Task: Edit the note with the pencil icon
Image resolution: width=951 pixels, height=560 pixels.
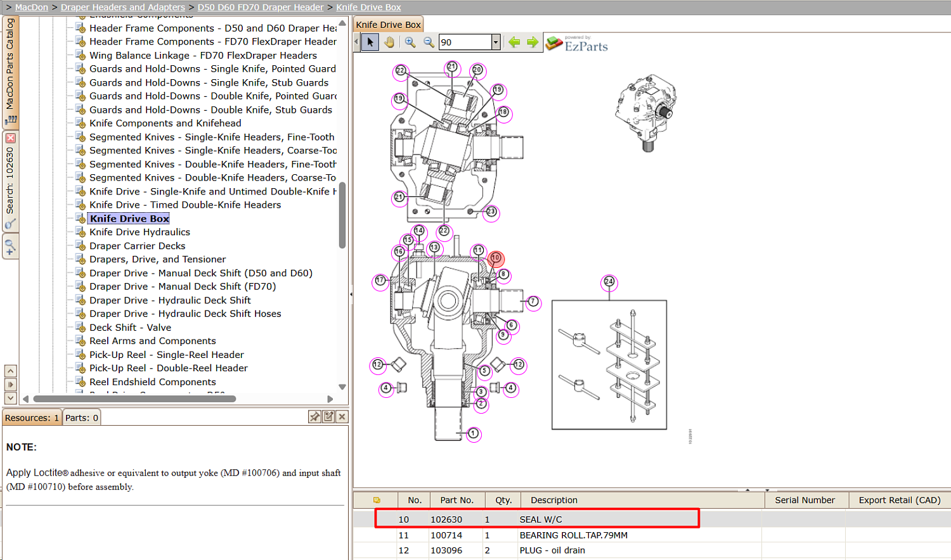Action: click(328, 417)
